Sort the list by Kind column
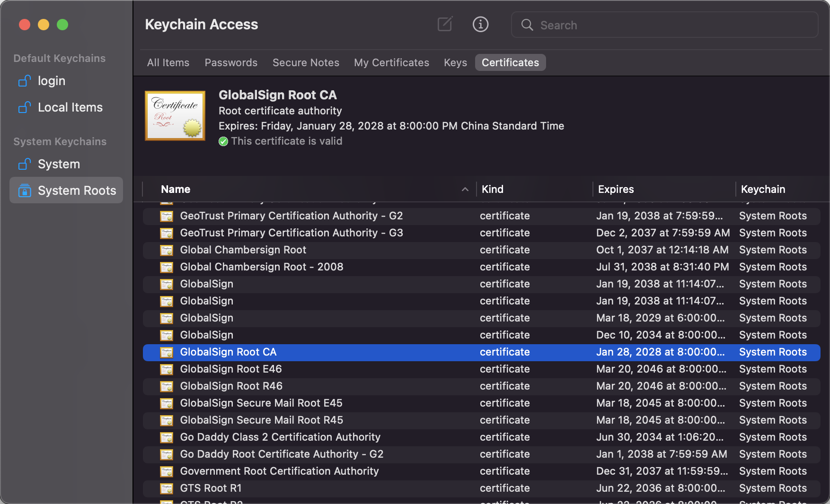Image resolution: width=830 pixels, height=504 pixels. coord(492,190)
